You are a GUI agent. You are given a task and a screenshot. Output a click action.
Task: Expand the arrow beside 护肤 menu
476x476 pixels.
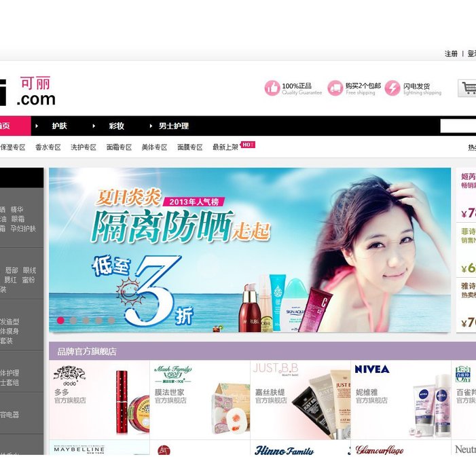[x=37, y=126]
